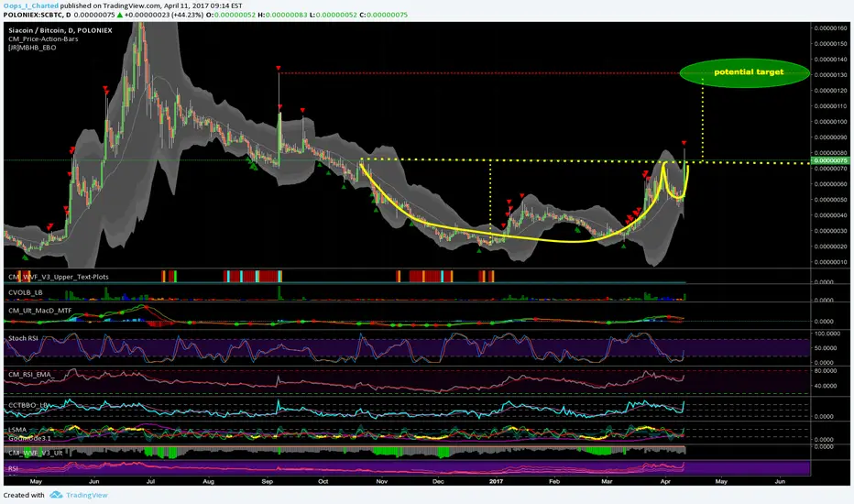Click the LSMA indicator label
854x504 pixels.
point(17,430)
